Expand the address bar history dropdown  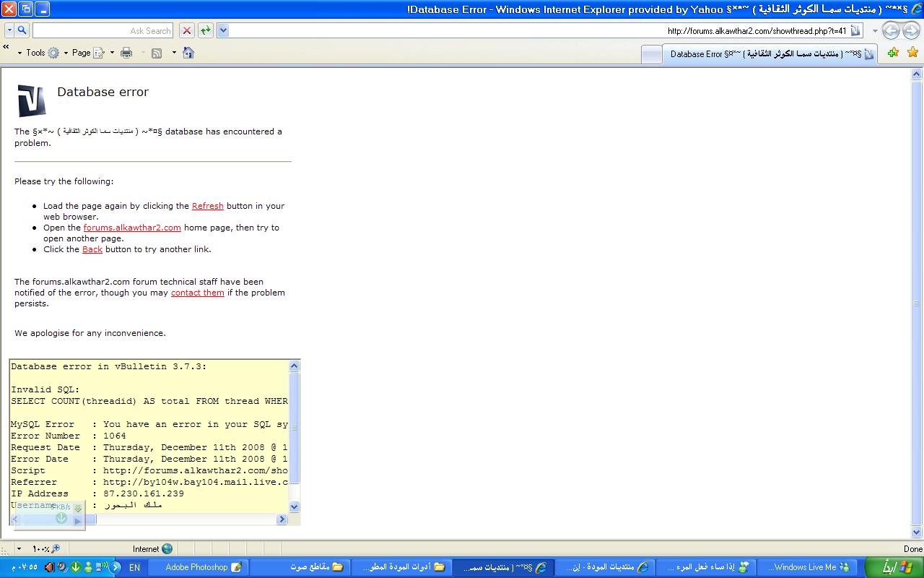(223, 30)
